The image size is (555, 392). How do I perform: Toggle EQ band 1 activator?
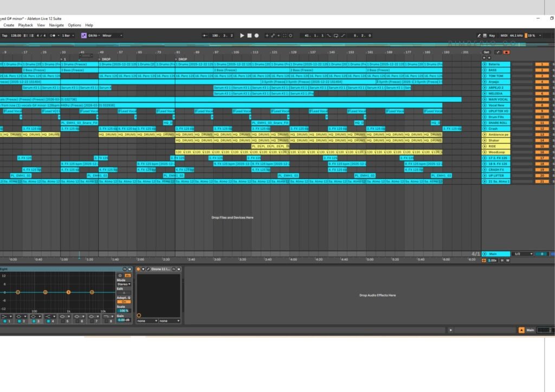[4, 322]
